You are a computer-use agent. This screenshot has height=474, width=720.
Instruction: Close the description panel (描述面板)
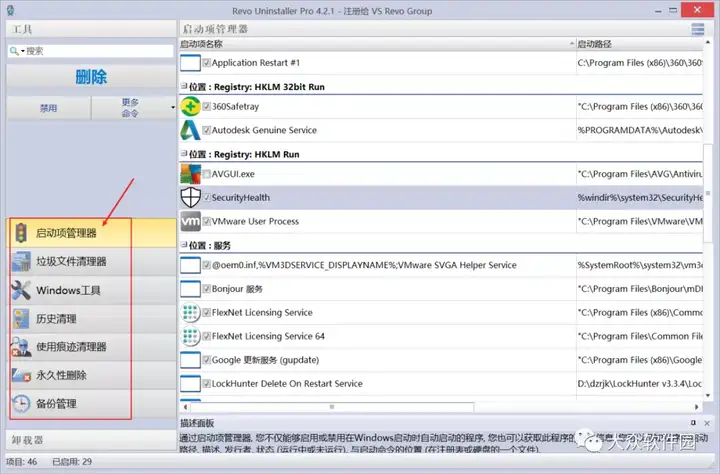click(707, 423)
